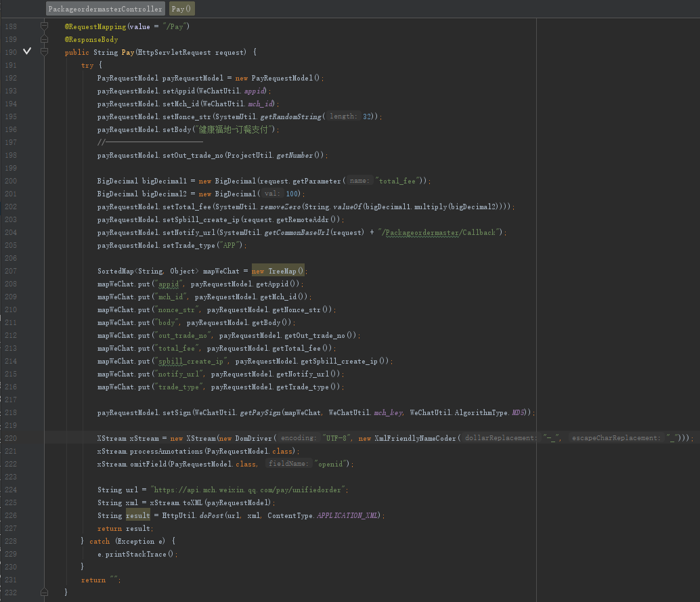Click the return result statement on line 227
700x602 pixels.
(125, 529)
